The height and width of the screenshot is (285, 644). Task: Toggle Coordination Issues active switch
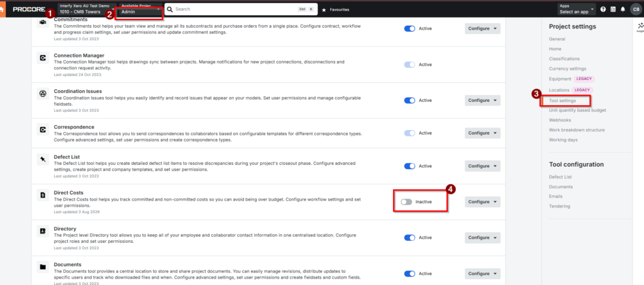(409, 100)
